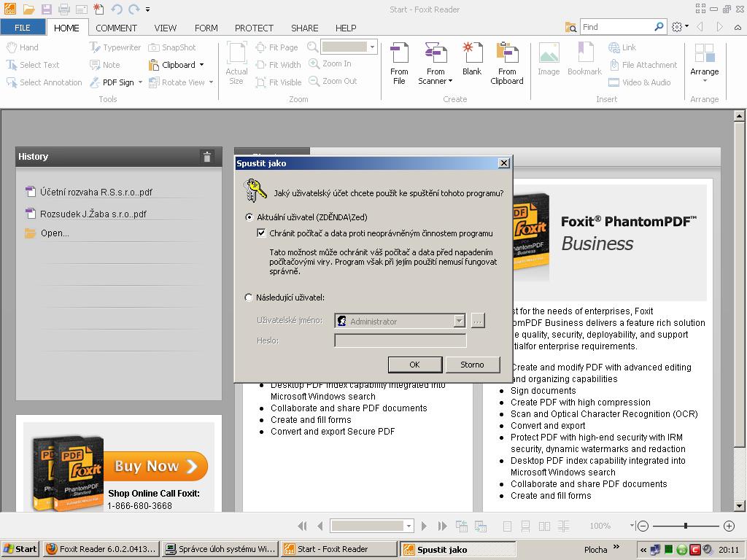Create PDF From Clipboard

point(507,63)
